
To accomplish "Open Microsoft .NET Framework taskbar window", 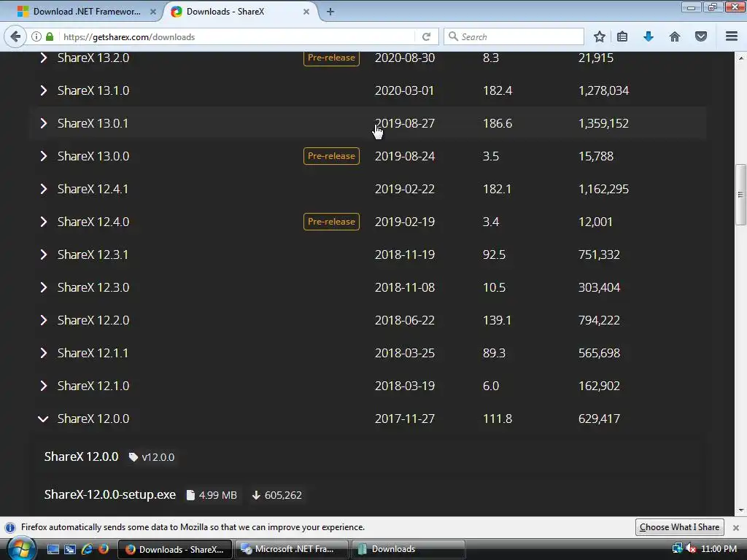I will 292,549.
